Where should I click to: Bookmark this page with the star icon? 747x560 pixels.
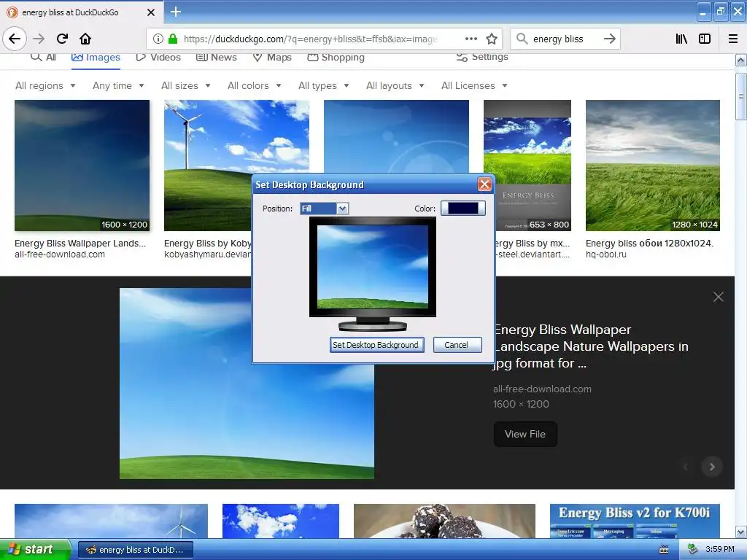492,39
